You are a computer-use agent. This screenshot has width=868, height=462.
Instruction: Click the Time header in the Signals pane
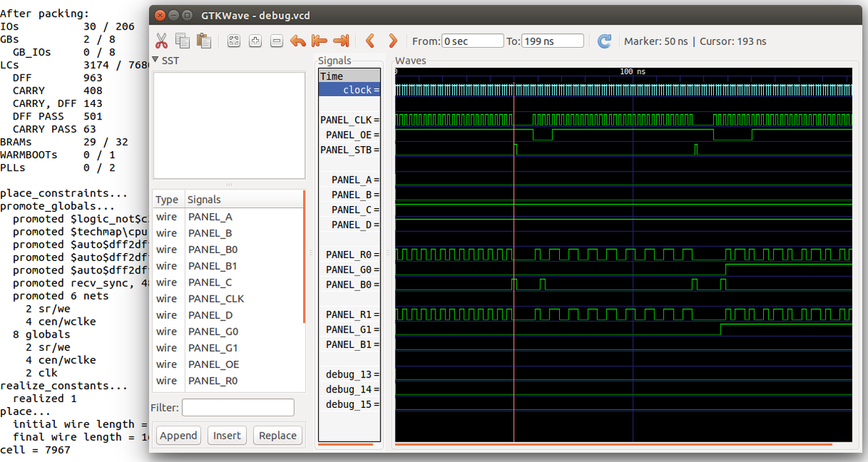pyautogui.click(x=349, y=76)
